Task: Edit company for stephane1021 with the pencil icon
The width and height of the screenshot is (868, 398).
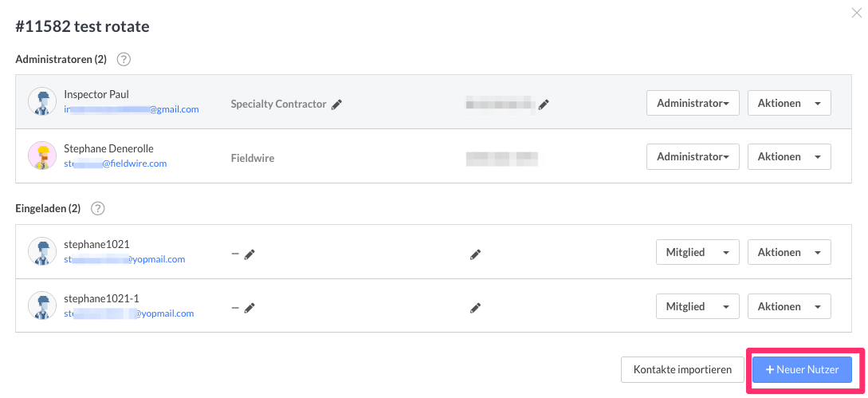Action: coord(249,254)
